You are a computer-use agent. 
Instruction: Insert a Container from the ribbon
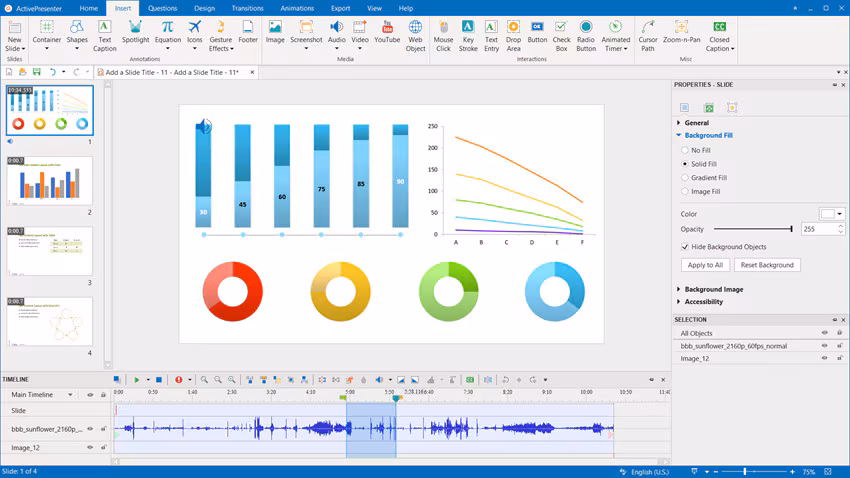pos(47,35)
